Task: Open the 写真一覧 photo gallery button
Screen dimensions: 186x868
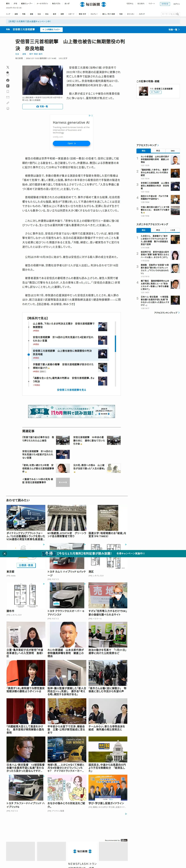Action: (43, 106)
